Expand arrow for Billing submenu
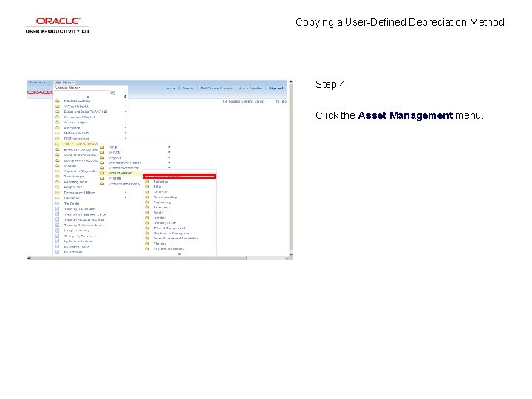This screenshot has width=532, height=399. (214, 187)
